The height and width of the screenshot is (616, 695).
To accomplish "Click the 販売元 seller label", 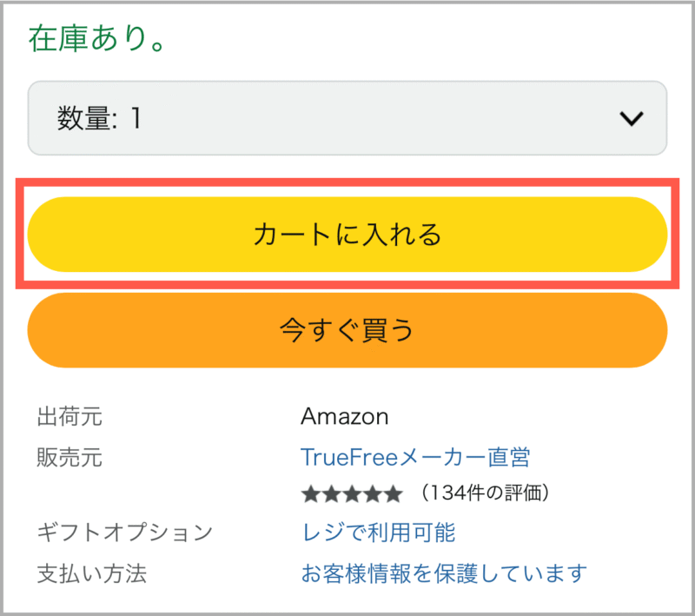I will pyautogui.click(x=69, y=457).
